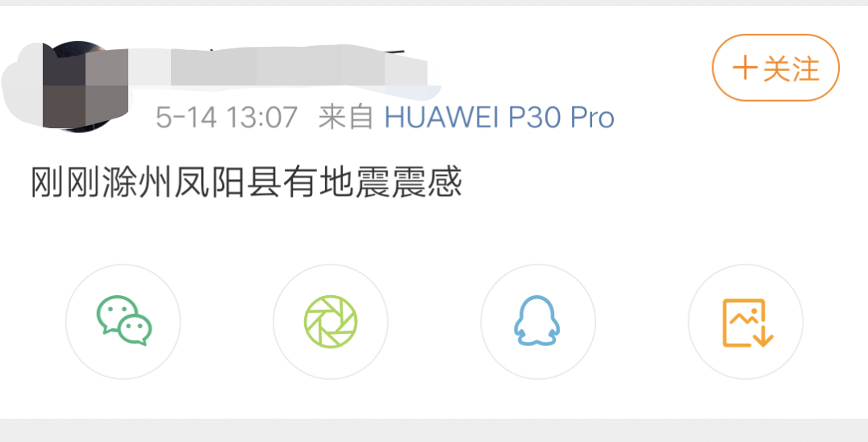Click the circle around the save-image icon
The width and height of the screenshot is (868, 442).
tap(745, 321)
